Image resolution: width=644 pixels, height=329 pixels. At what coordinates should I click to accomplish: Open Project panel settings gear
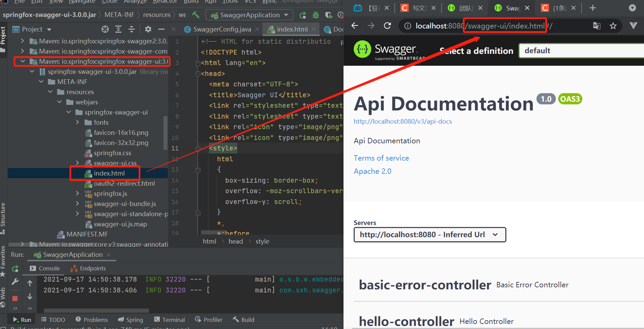click(148, 29)
